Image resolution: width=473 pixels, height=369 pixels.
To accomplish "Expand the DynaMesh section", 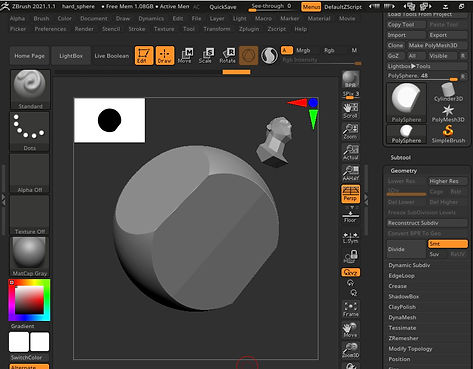I will click(x=402, y=317).
